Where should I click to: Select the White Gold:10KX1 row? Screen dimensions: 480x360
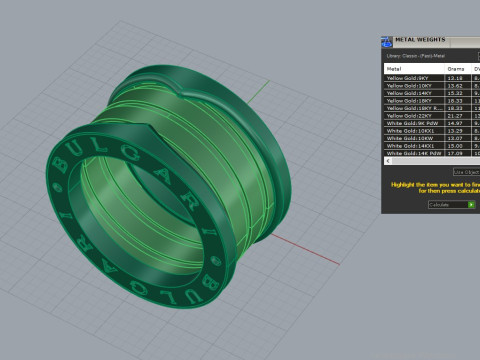[x=432, y=131]
